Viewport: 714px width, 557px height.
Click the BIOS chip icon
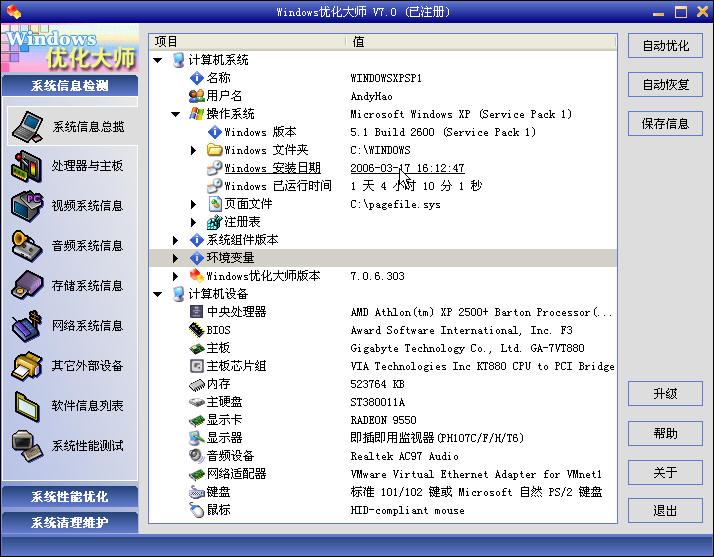(196, 330)
